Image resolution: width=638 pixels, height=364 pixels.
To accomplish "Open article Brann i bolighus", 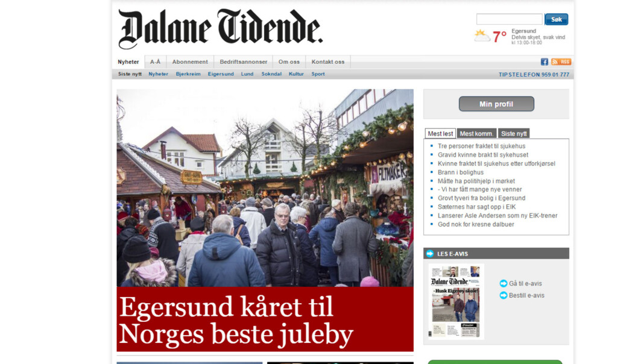I will pyautogui.click(x=461, y=172).
